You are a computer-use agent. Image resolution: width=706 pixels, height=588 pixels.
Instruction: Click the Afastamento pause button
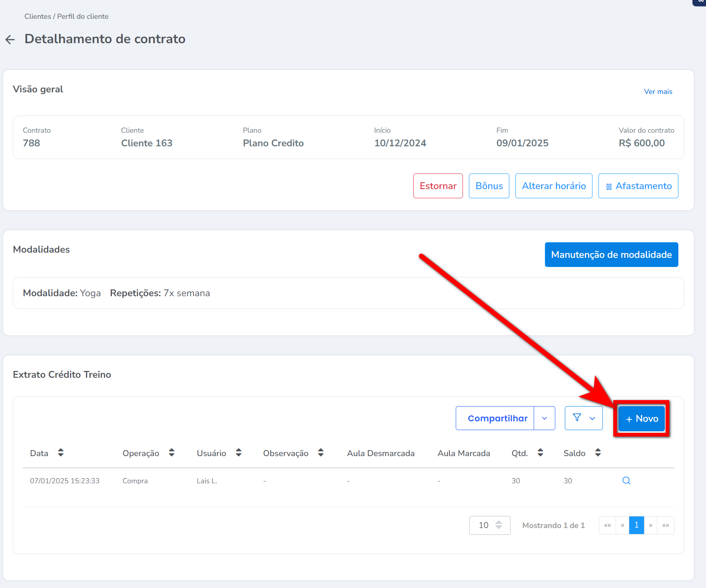638,186
